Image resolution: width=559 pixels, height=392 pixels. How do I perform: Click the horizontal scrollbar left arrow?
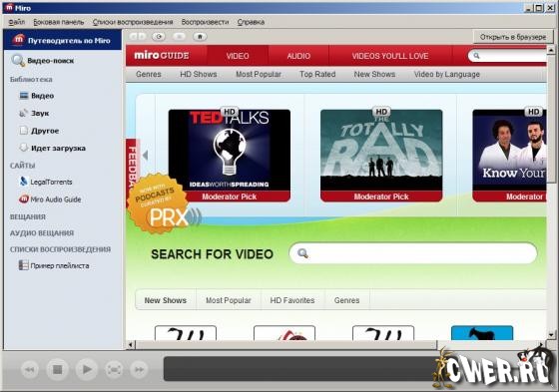coord(131,344)
